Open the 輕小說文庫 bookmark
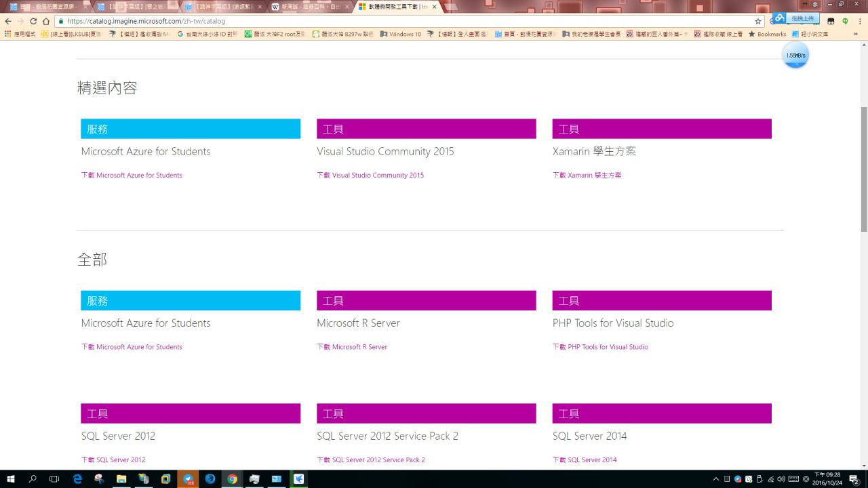 coord(810,34)
